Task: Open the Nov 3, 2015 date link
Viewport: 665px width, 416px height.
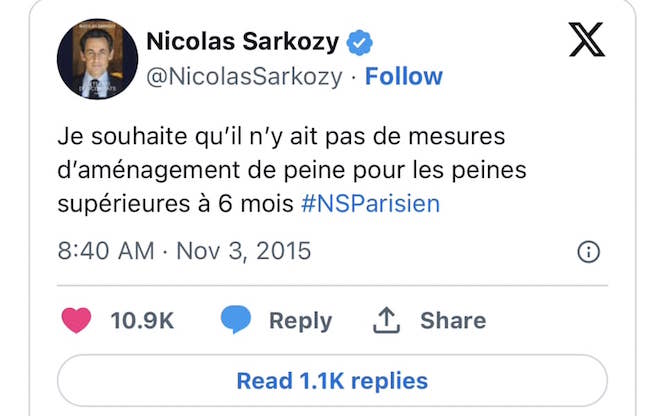Action: 243,251
